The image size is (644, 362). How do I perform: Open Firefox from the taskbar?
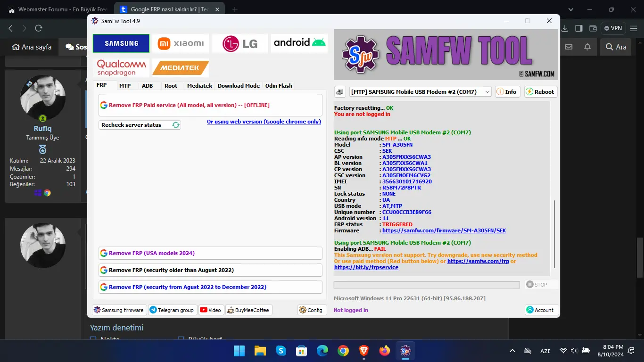point(385,351)
